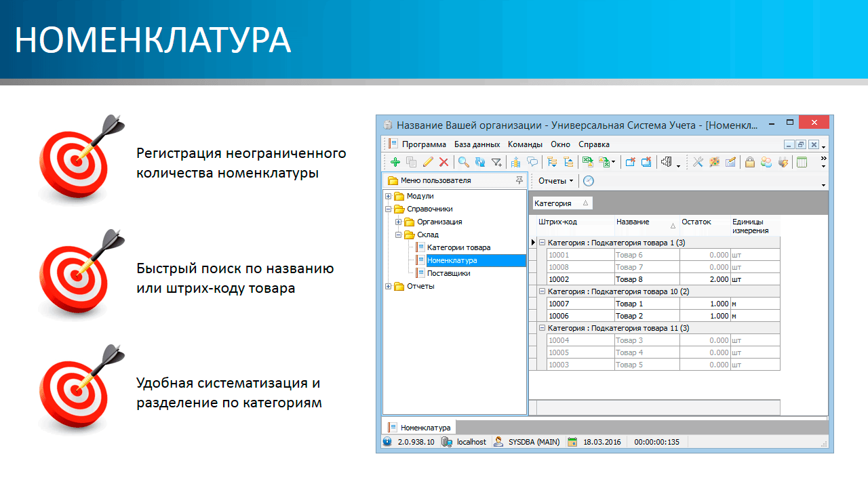Collapse group Подкатегория товара 10 (2)
Screen dimensions: 868x488
point(542,291)
